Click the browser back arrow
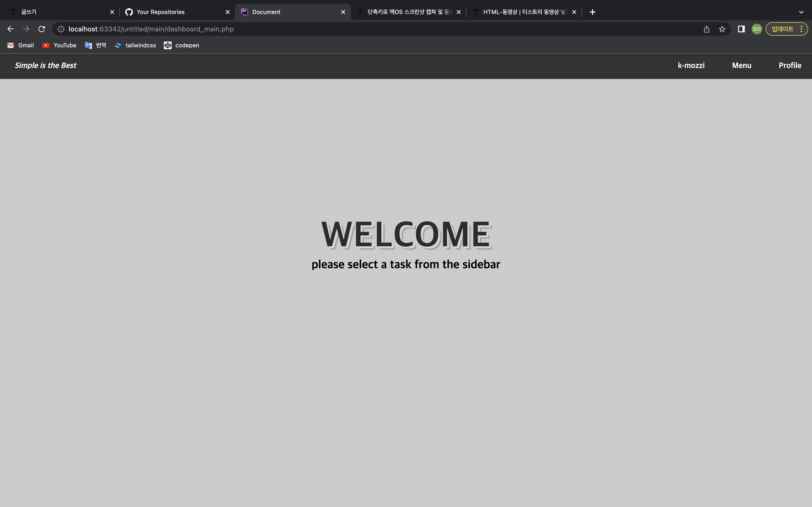Screen dimensions: 812x507 (x=10, y=29)
